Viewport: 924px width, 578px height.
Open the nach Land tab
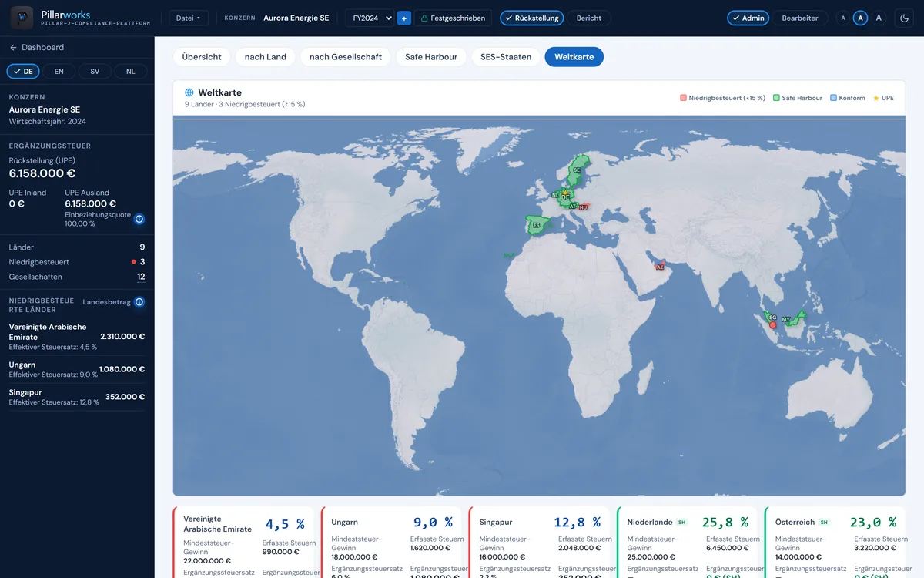point(266,57)
